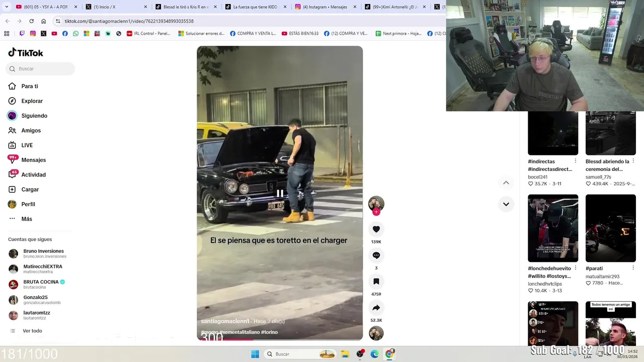Screen dimensions: 644x362
Task: Go back in browser history
Action: [x=7, y=21]
